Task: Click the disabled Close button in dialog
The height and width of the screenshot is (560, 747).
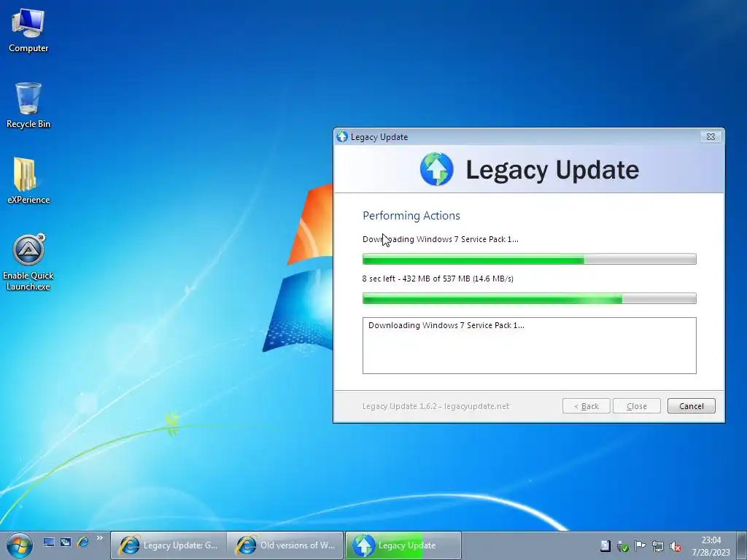Action: pos(636,406)
